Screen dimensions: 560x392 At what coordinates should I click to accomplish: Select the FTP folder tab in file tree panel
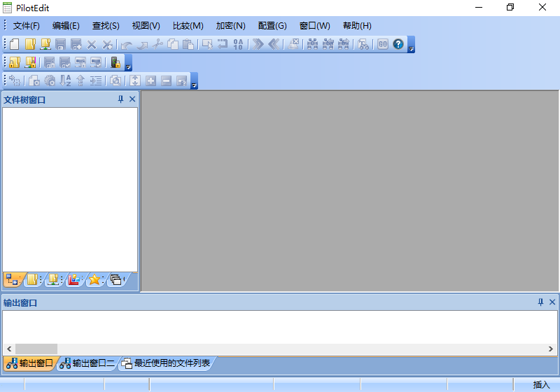click(54, 280)
